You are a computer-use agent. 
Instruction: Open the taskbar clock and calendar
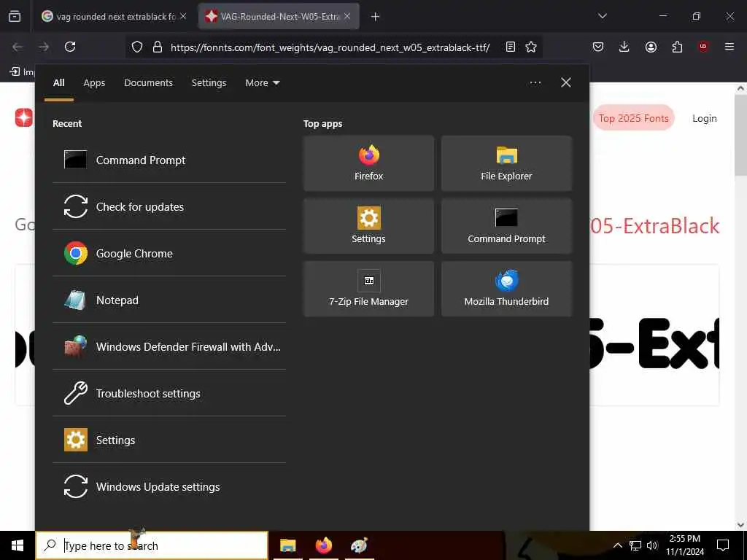point(684,545)
